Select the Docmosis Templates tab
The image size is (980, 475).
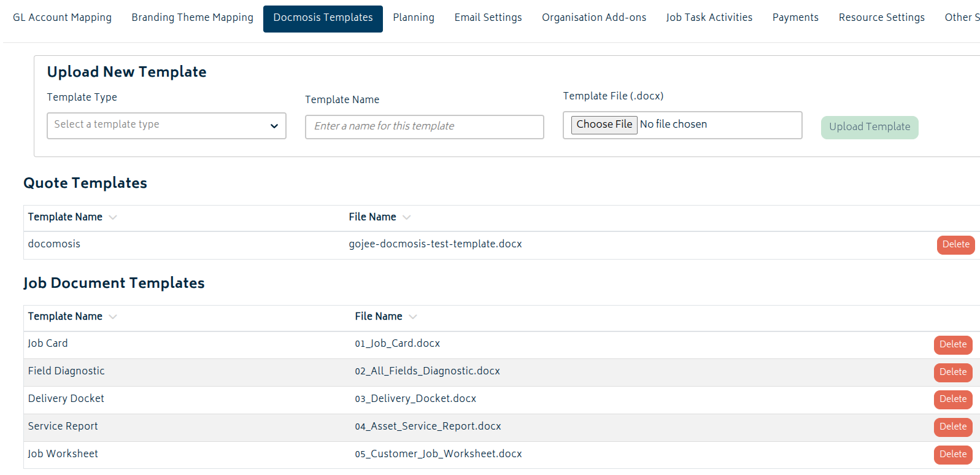pos(323,18)
